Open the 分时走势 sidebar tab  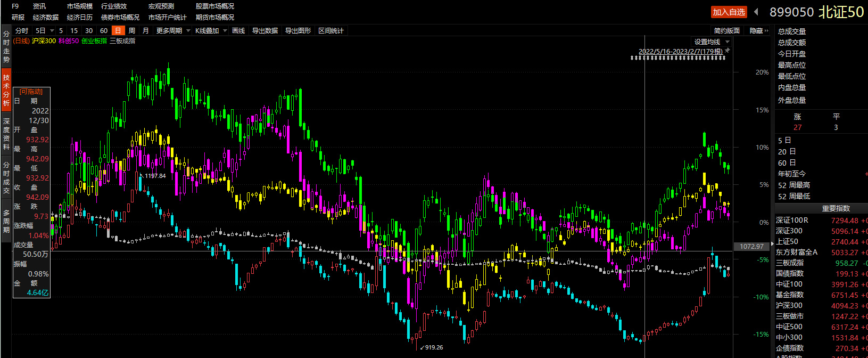pyautogui.click(x=6, y=47)
